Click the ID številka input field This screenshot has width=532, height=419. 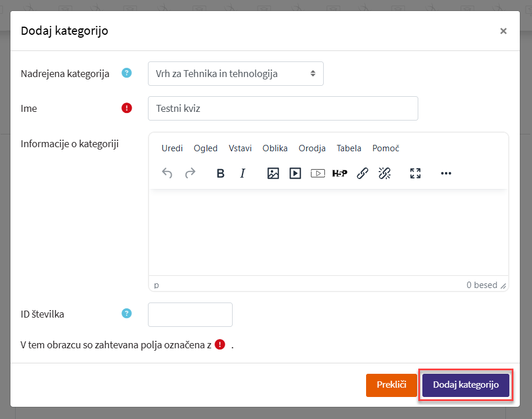click(190, 315)
